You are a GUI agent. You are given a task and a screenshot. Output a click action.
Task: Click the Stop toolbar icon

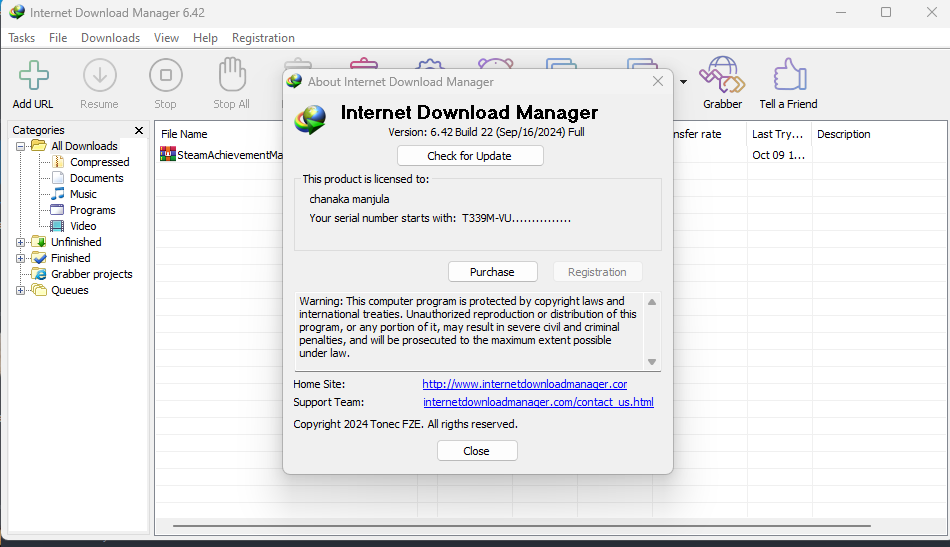(165, 75)
